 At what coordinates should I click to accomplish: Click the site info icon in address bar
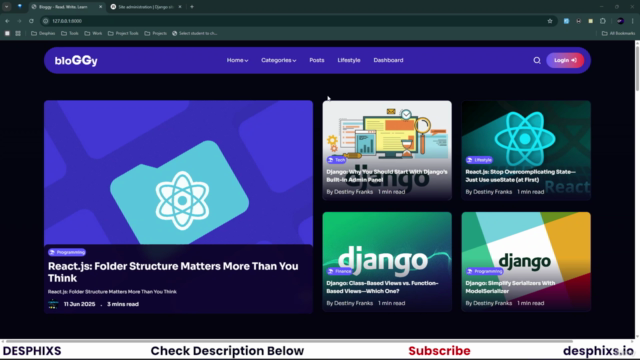[x=46, y=21]
